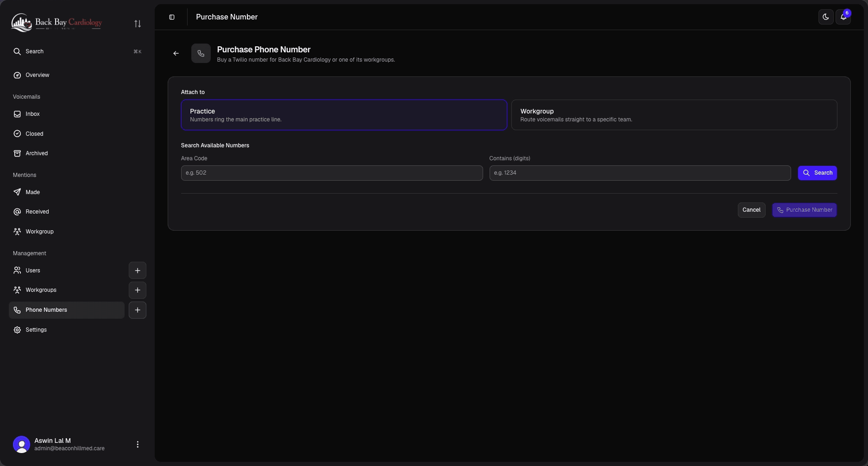Add a workgroup with the plus icon
Image resolution: width=868 pixels, height=466 pixels.
point(138,290)
